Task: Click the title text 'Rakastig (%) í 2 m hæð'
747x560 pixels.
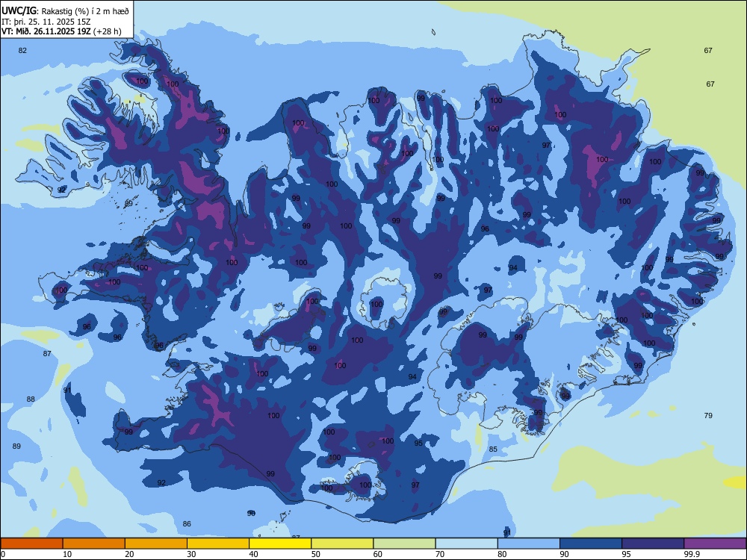Action: click(85, 10)
